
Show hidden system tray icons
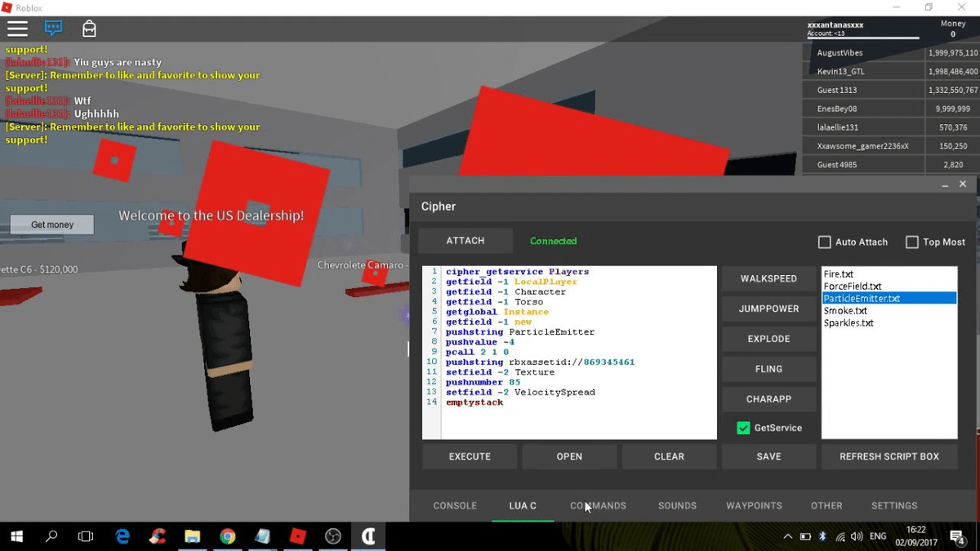787,536
